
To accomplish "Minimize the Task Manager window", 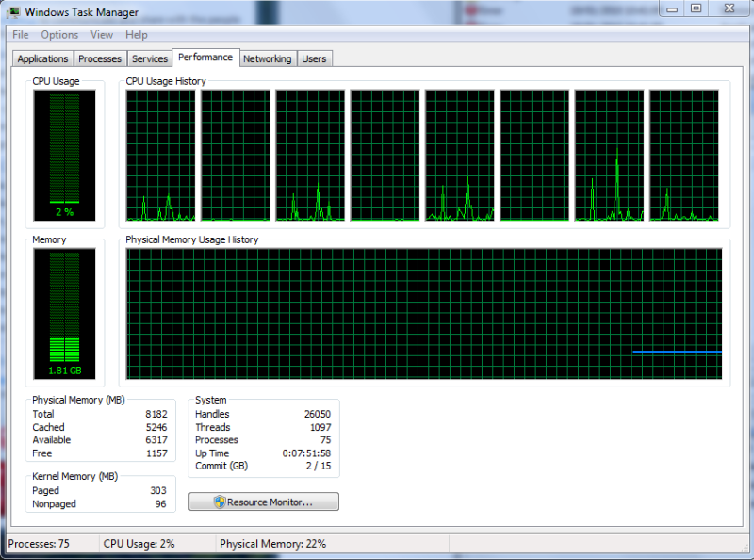I will tap(672, 8).
